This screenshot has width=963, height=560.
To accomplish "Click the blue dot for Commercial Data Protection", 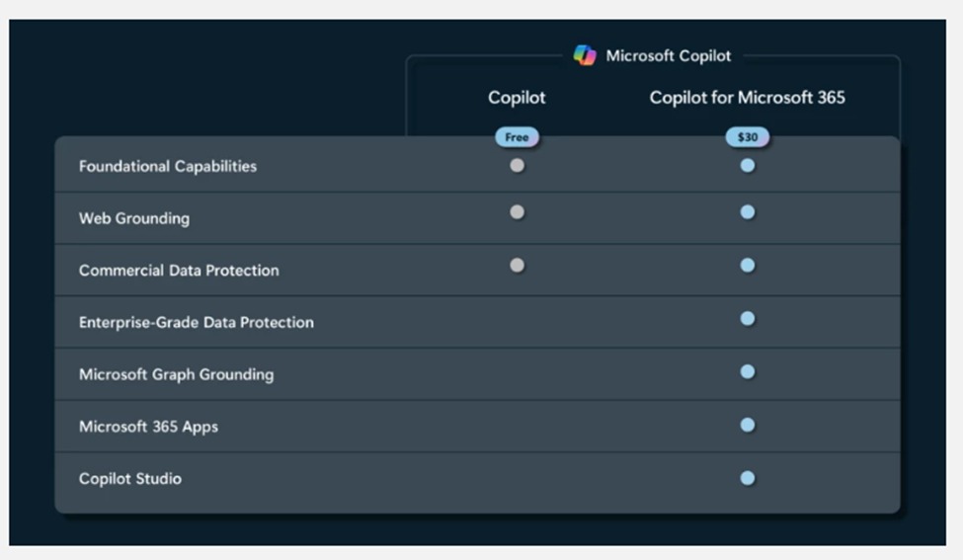I will (748, 265).
